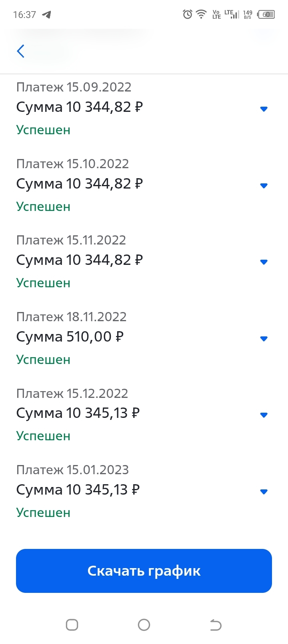Expand the 15.01.2023 payment dropdown arrow
The image size is (288, 644).
coord(264,492)
